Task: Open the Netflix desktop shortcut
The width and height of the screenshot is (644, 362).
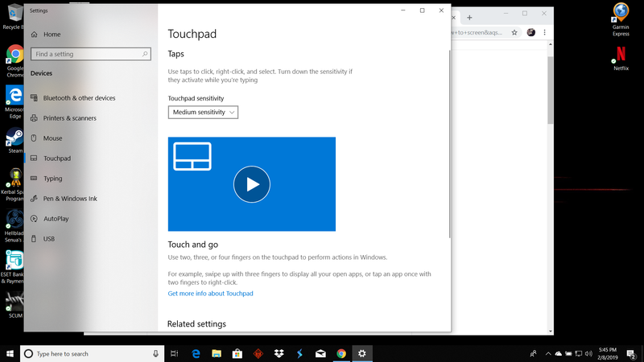Action: pyautogui.click(x=621, y=56)
